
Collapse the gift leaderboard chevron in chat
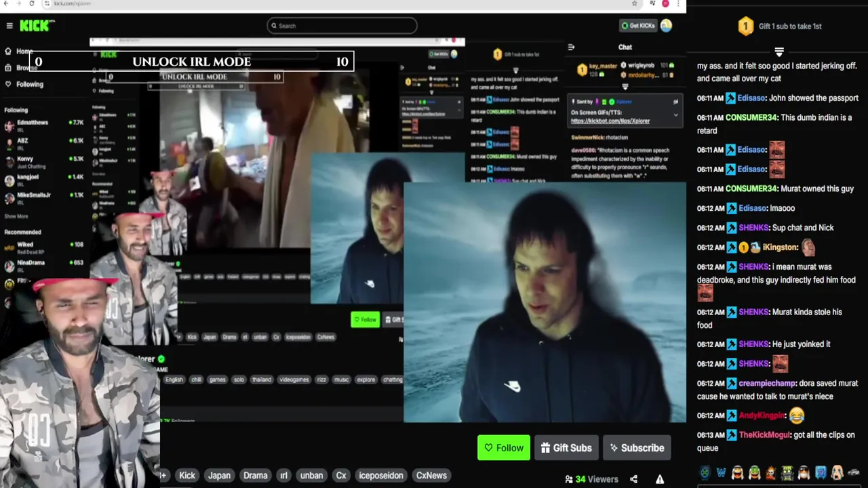pyautogui.click(x=779, y=52)
